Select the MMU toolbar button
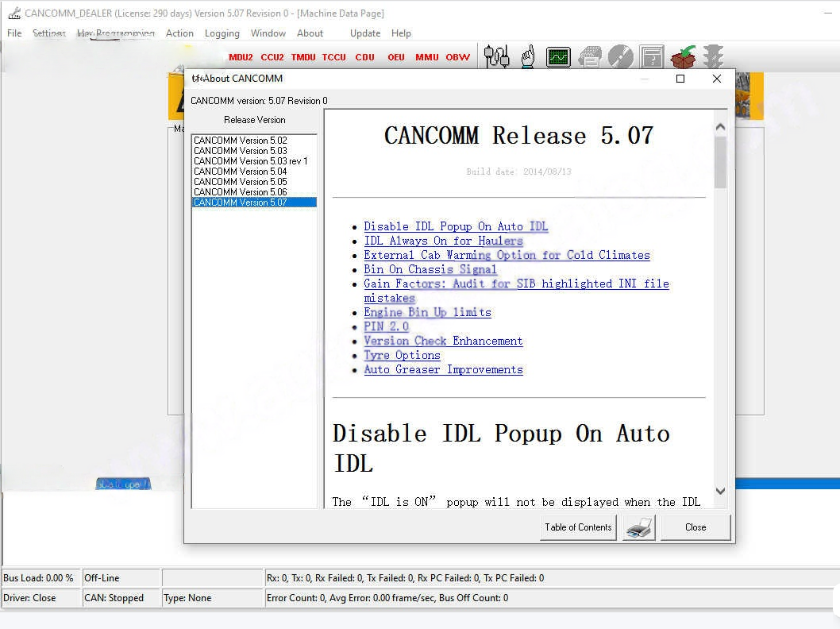This screenshot has width=840, height=629. click(427, 57)
